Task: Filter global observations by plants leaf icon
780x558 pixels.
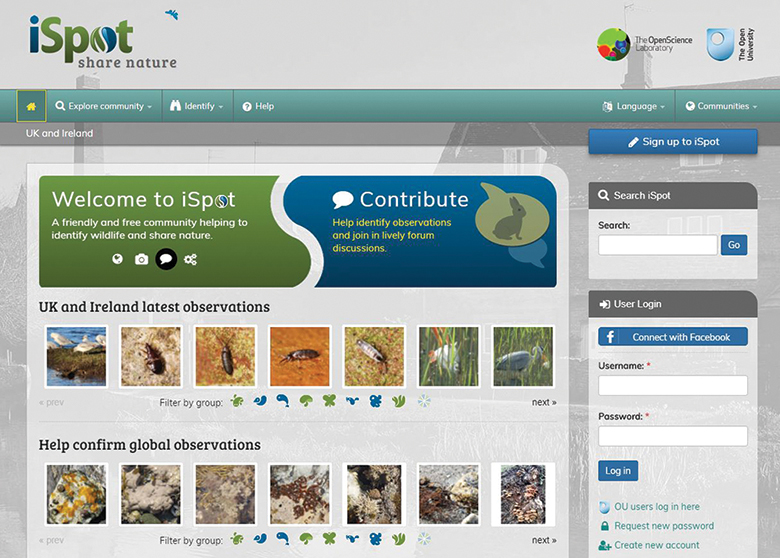Action: [399, 538]
